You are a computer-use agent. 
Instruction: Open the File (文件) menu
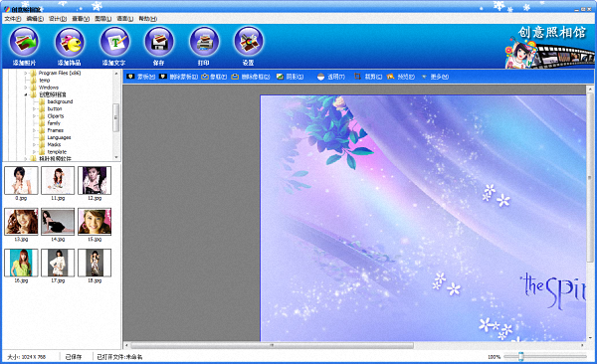click(x=13, y=19)
